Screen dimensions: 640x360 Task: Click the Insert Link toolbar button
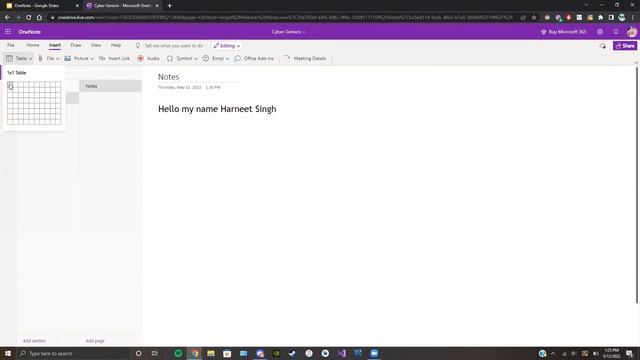tap(114, 58)
